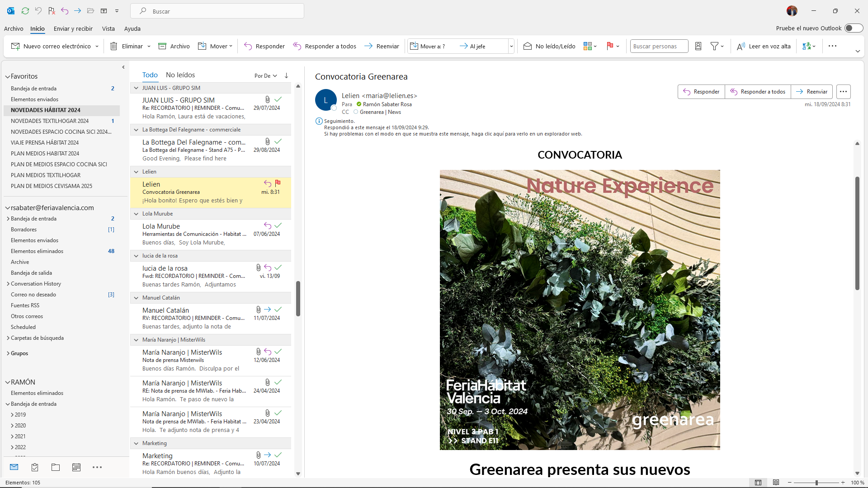Screen dimensions: 868x488
Task: Click the Archivo archive box icon
Action: (162, 46)
